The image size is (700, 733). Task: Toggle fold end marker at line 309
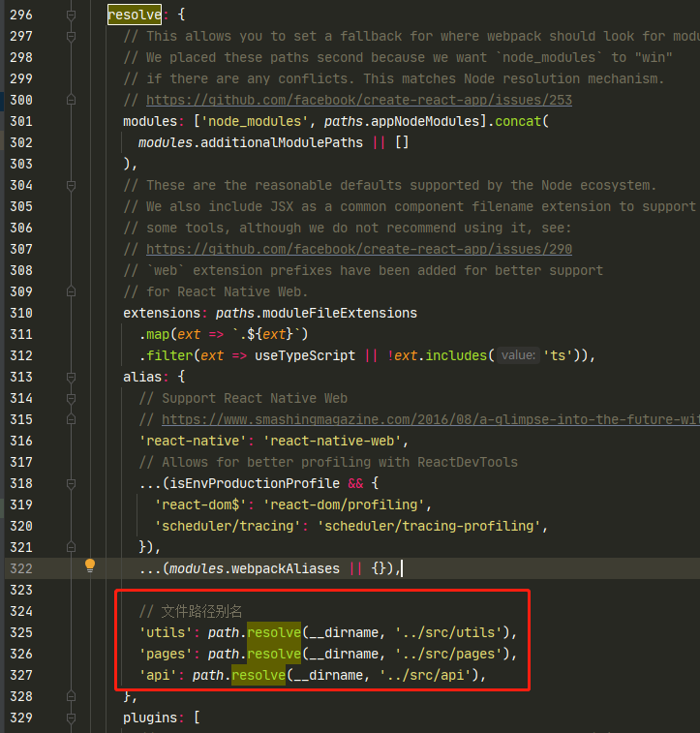click(x=71, y=291)
